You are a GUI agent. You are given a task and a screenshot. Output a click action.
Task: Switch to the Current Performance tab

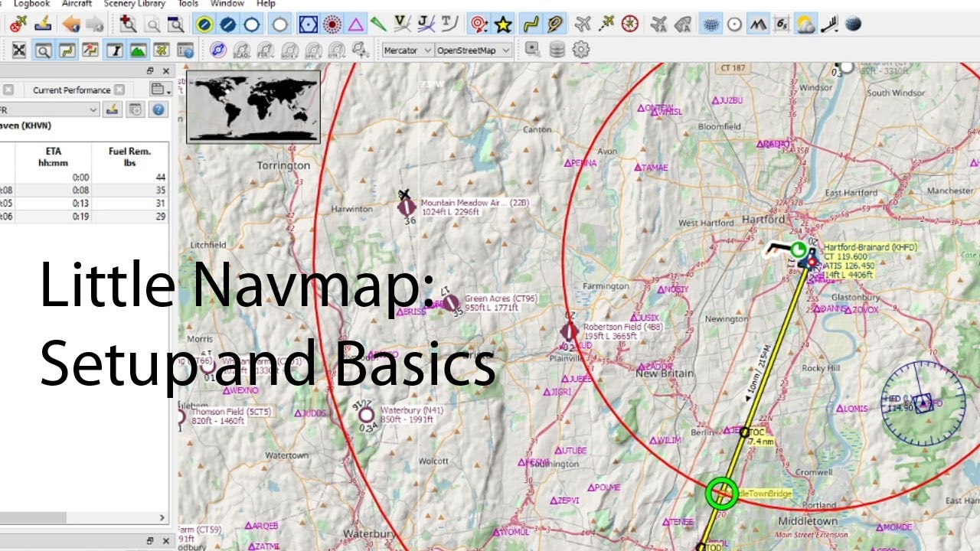tap(71, 90)
